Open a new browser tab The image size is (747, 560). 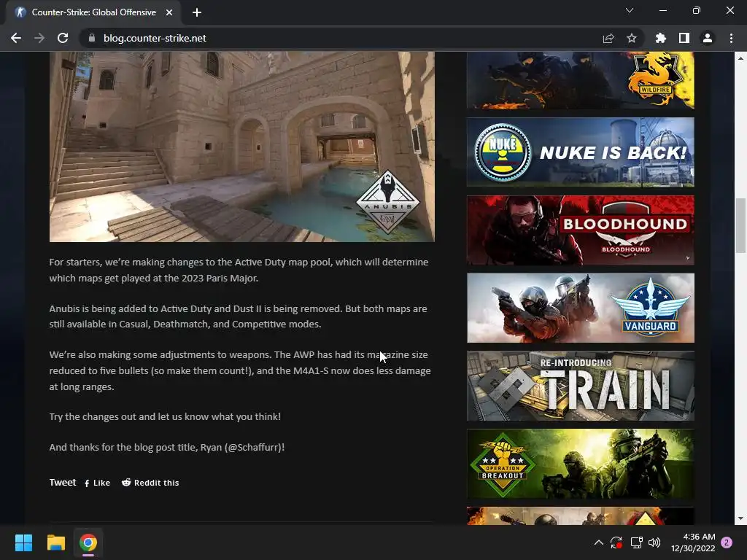point(197,12)
